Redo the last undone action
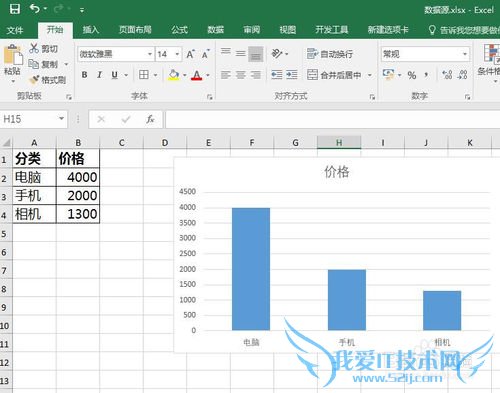500x393 pixels. point(58,9)
